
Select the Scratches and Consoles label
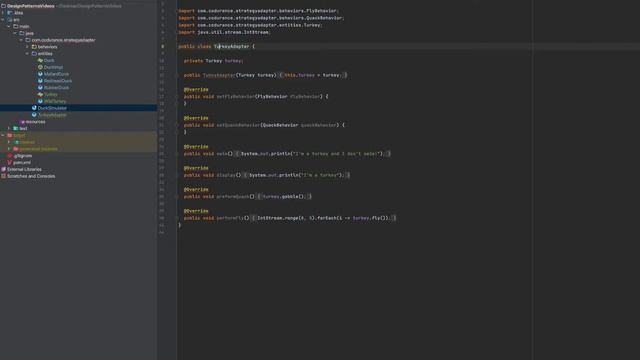pyautogui.click(x=31, y=176)
